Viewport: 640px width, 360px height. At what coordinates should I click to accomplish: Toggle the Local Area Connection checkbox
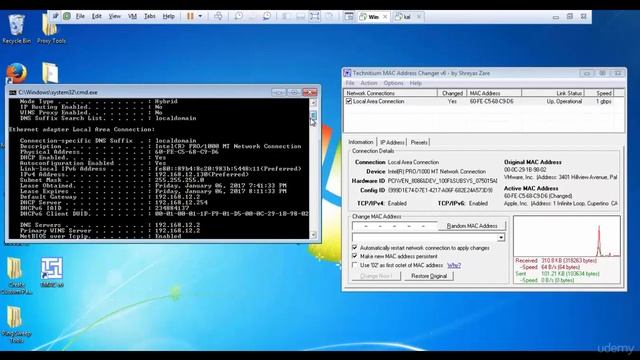click(349, 101)
